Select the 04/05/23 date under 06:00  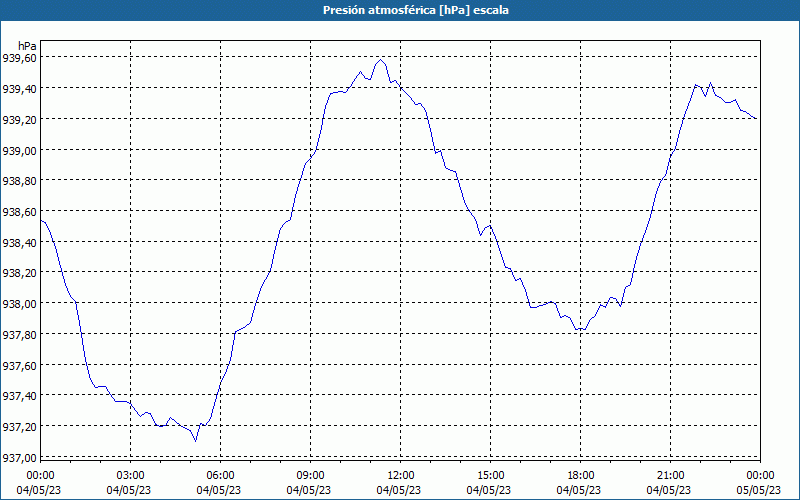point(220,490)
